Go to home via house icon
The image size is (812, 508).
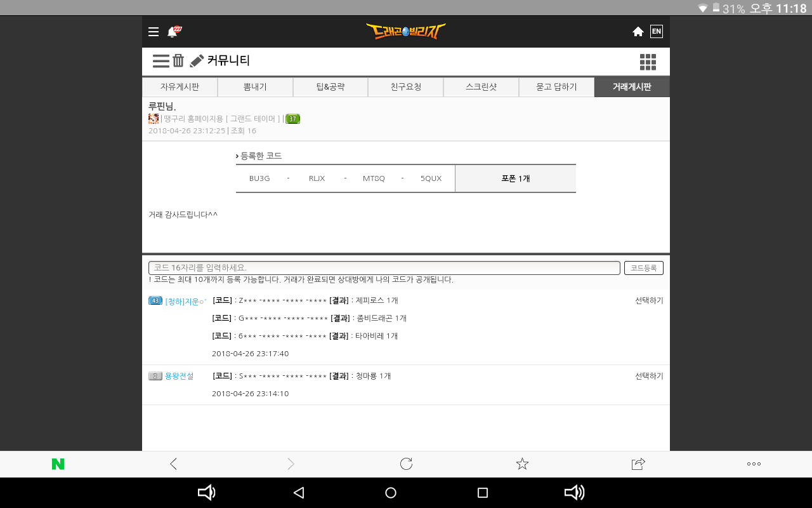tap(638, 32)
